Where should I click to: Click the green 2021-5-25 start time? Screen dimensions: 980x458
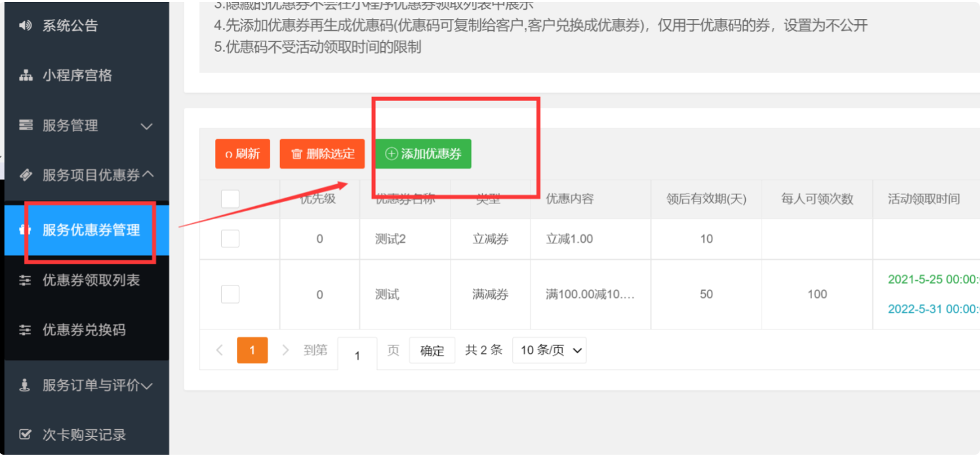(x=933, y=280)
